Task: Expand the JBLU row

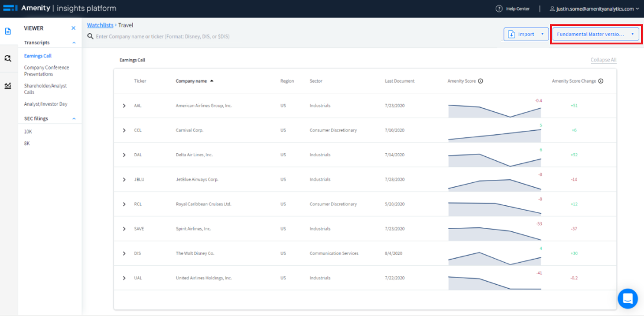Action: (x=124, y=180)
